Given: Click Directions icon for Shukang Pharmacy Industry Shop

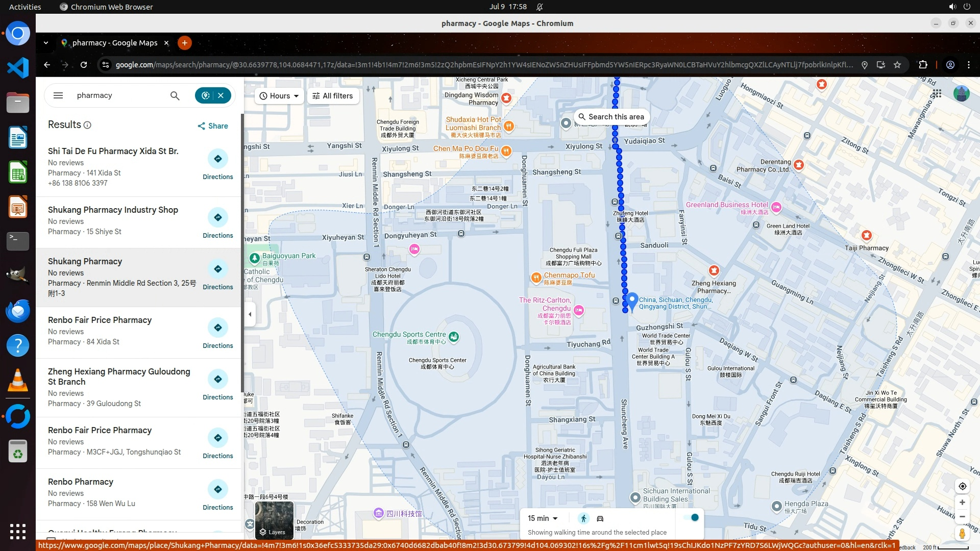Looking at the screenshot, I should pos(218,217).
